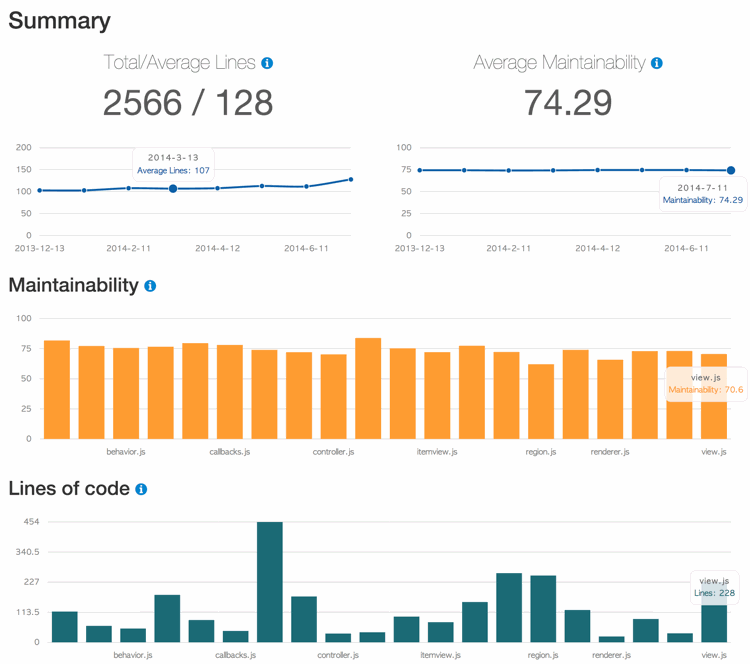Viewport: 750px width, 664px height.
Task: Select 2014-2-11 point on Maintainability line chart
Action: coord(509,171)
